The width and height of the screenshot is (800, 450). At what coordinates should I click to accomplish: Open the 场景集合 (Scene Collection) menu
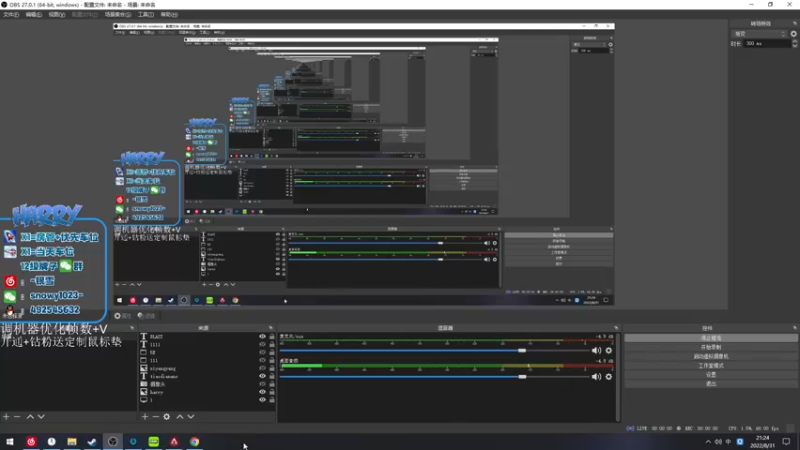118,15
